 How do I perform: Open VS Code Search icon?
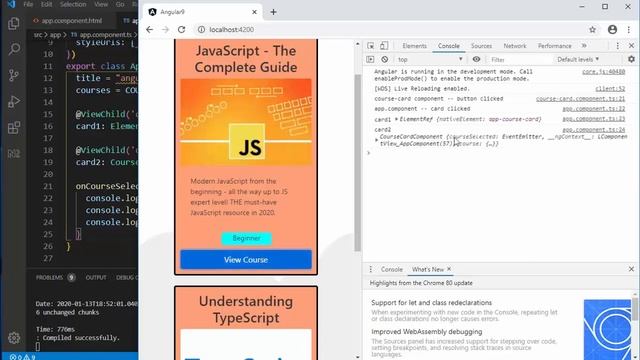(13, 49)
